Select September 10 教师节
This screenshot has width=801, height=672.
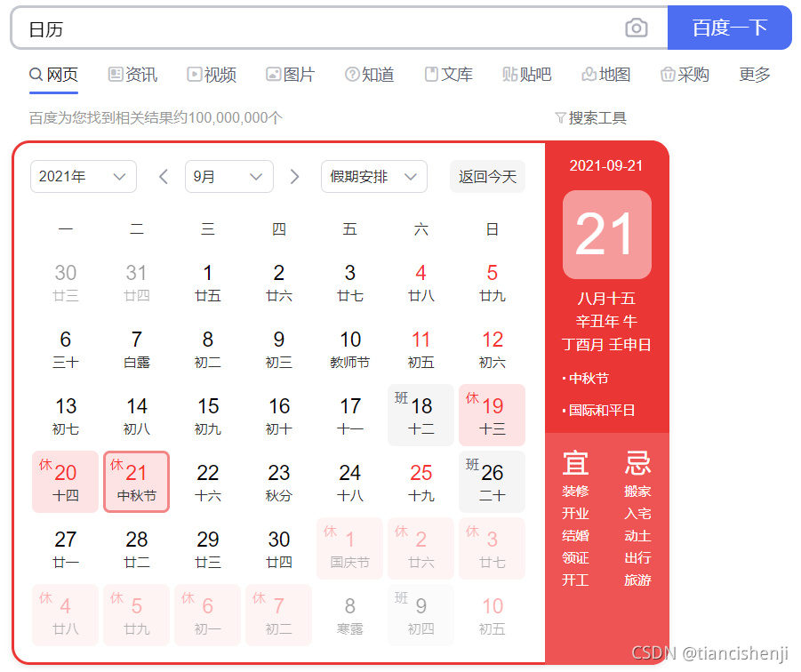[x=350, y=348]
